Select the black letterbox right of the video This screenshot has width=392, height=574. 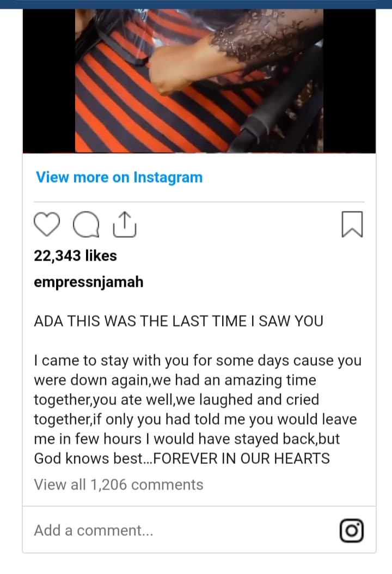tap(350, 81)
